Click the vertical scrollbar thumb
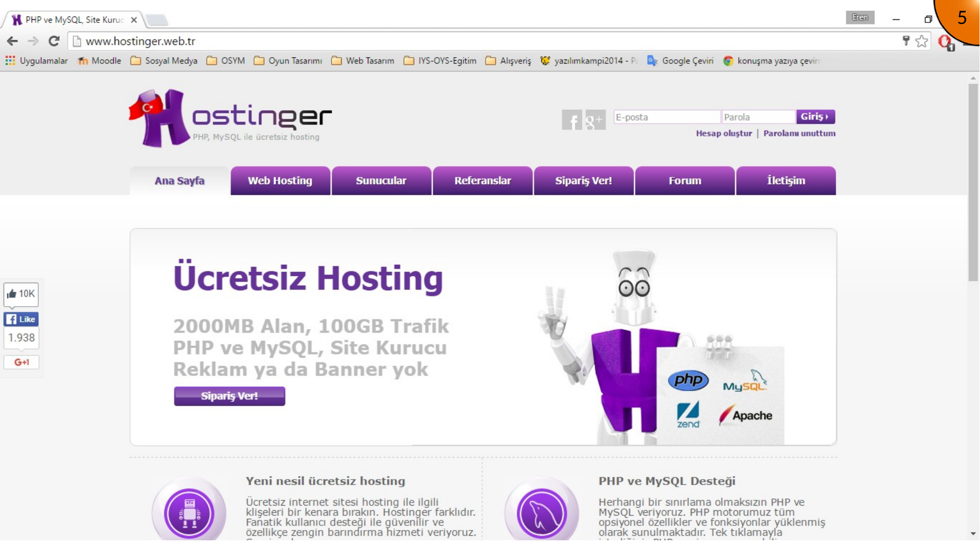The image size is (980, 551). tap(973, 182)
